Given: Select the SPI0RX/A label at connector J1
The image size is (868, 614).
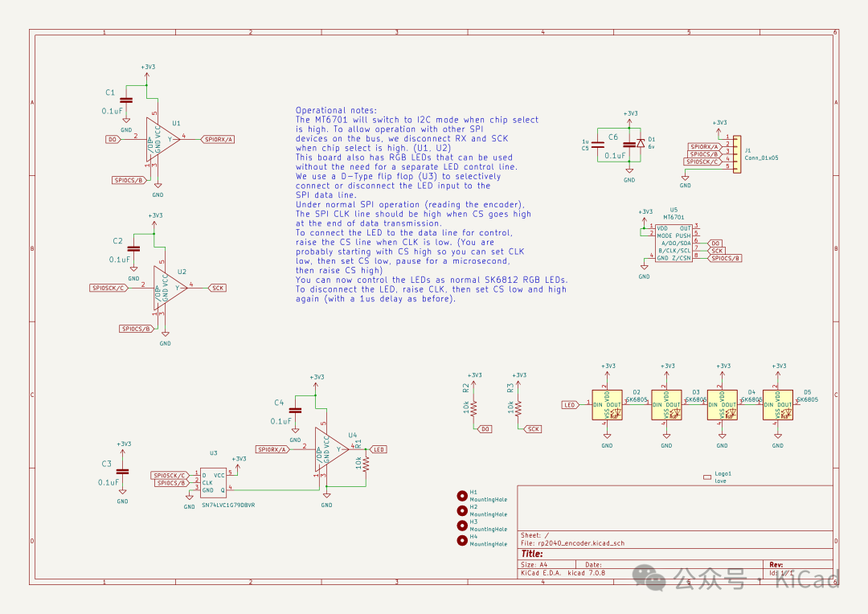Looking at the screenshot, I should coord(705,147).
